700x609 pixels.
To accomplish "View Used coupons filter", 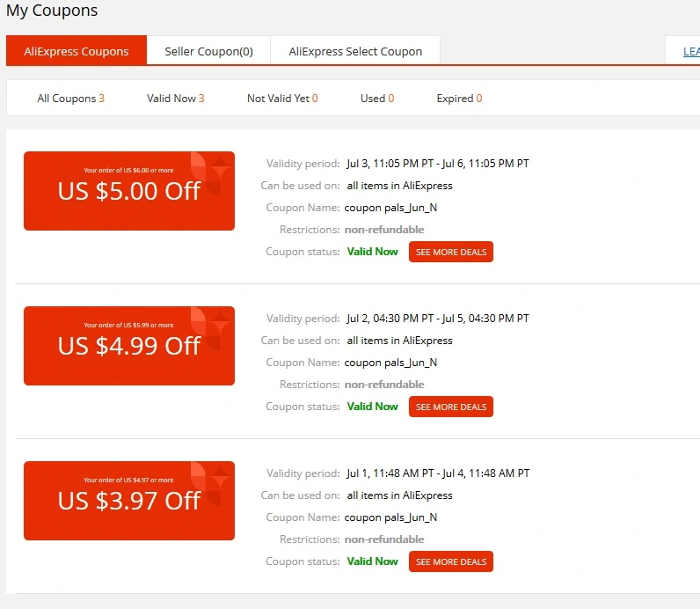I will pos(377,99).
